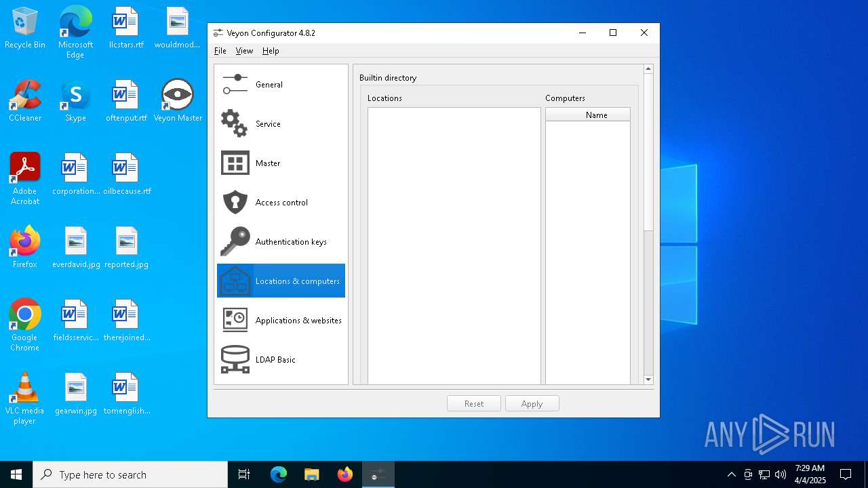Image resolution: width=868 pixels, height=488 pixels.
Task: Click the scrollbar down arrow
Action: [x=648, y=380]
